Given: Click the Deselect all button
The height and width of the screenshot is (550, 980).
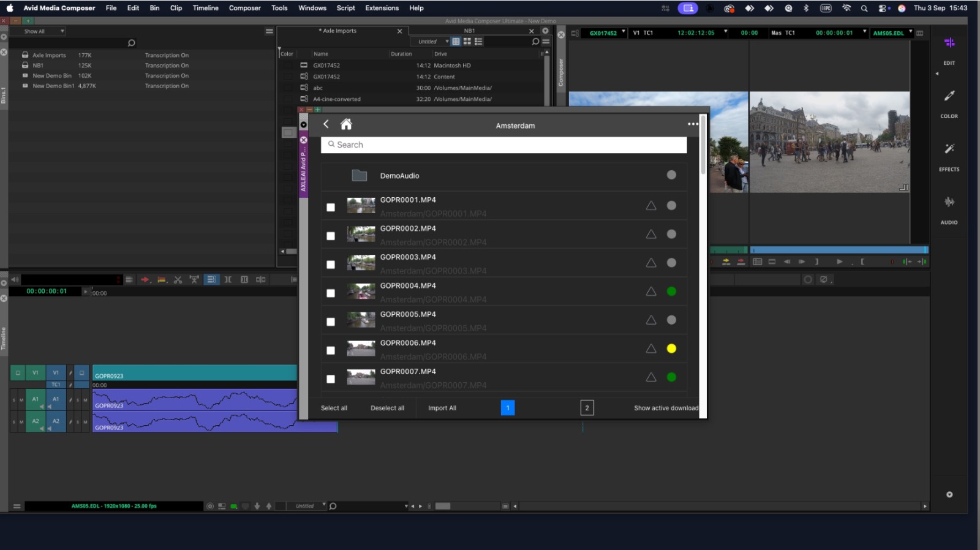Looking at the screenshot, I should pyautogui.click(x=387, y=408).
